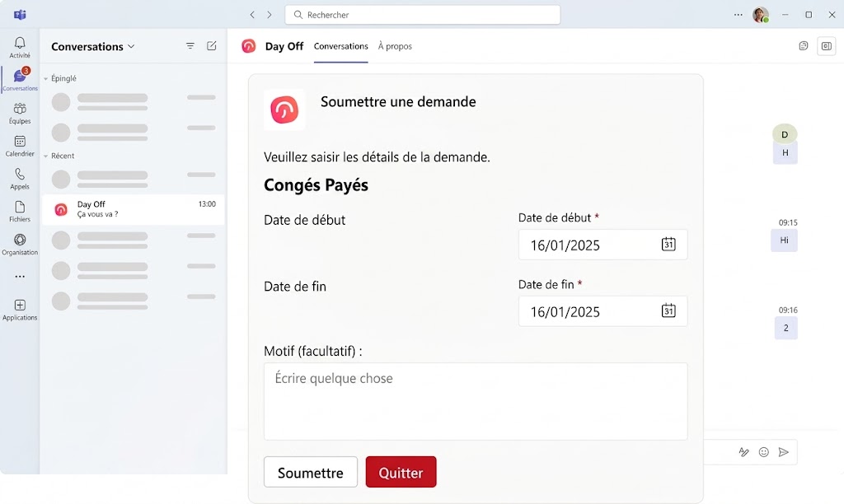844x504 pixels.
Task: Open the format text icon in compose box
Action: click(743, 452)
